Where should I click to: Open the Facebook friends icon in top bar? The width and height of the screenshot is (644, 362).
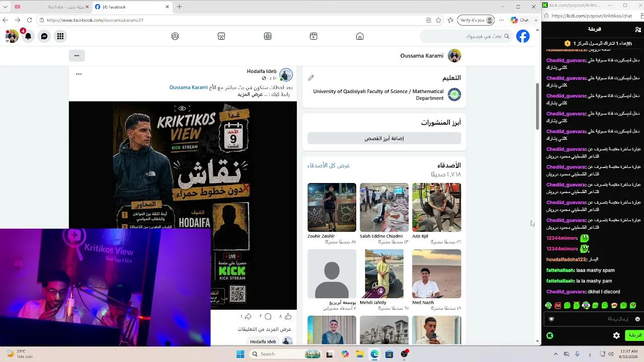coord(175,36)
